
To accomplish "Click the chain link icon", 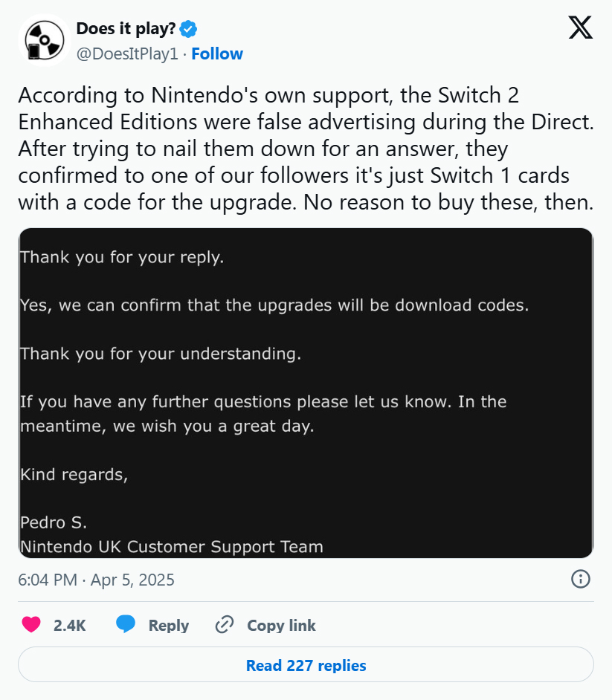I will coord(225,624).
